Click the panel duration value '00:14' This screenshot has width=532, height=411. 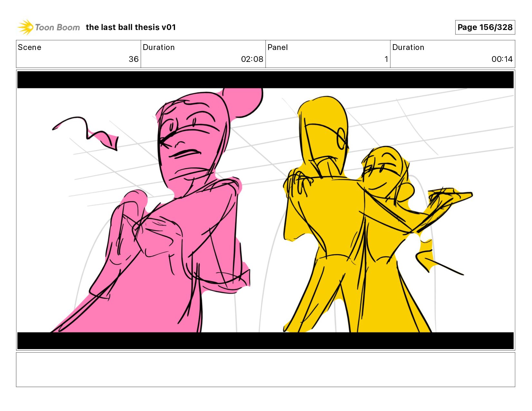coord(502,59)
